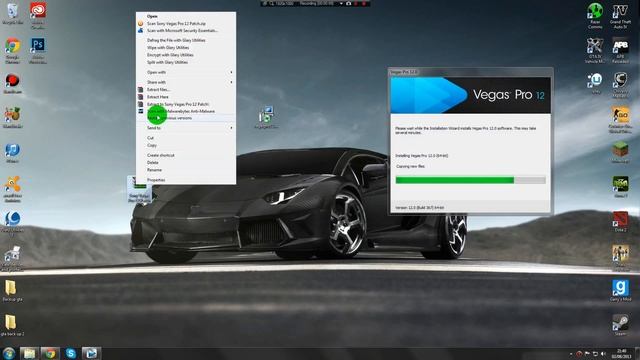This screenshot has height=360, width=640.
Task: Launch Photoshop desktop shortcut
Action: [x=38, y=49]
